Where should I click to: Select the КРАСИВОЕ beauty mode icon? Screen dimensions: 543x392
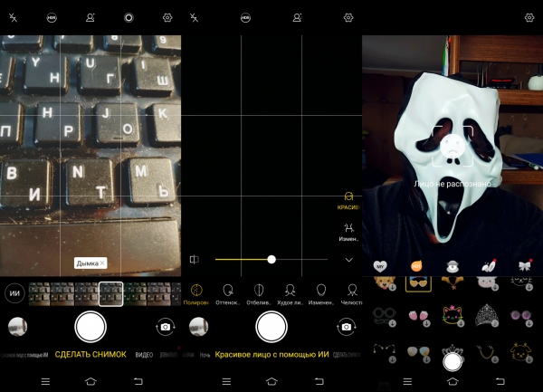point(348,201)
